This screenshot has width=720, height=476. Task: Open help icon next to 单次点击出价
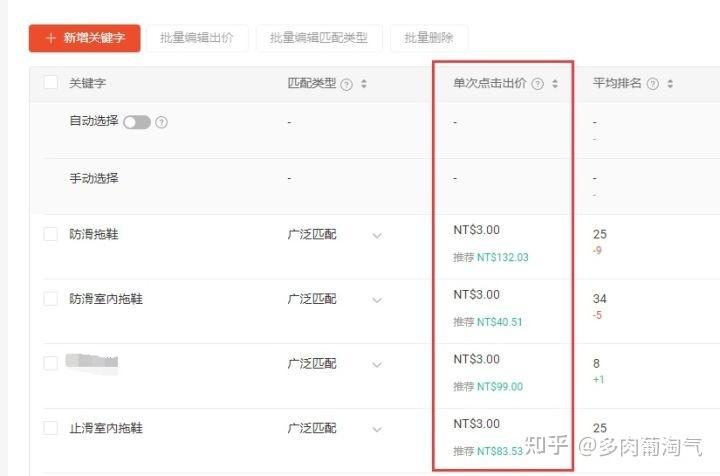pyautogui.click(x=537, y=84)
